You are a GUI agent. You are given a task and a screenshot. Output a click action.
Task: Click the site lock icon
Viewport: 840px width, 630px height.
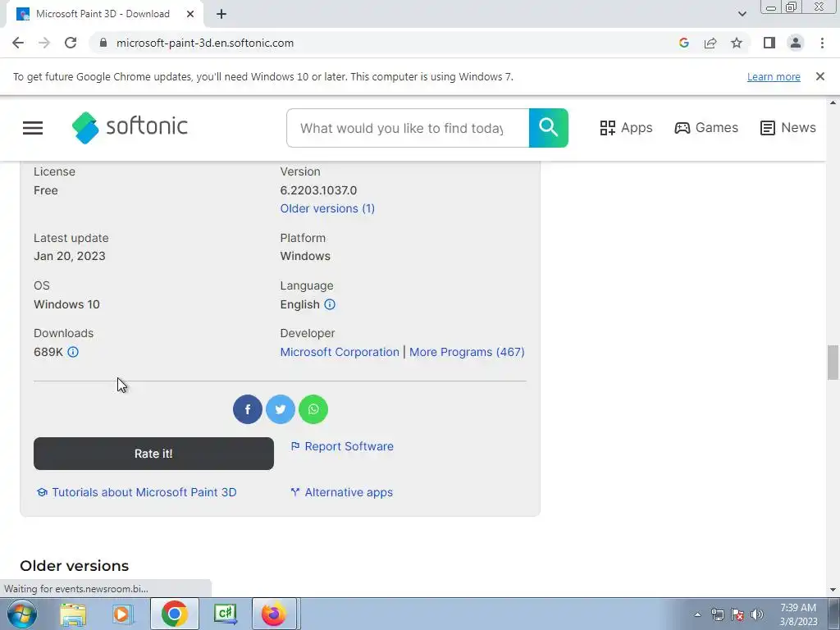[x=103, y=43]
